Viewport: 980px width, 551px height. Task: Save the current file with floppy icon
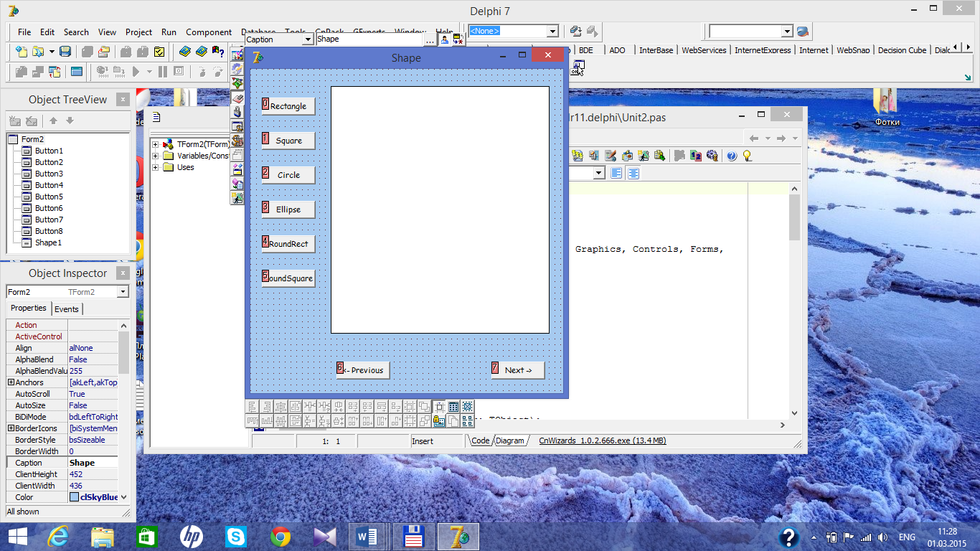65,52
